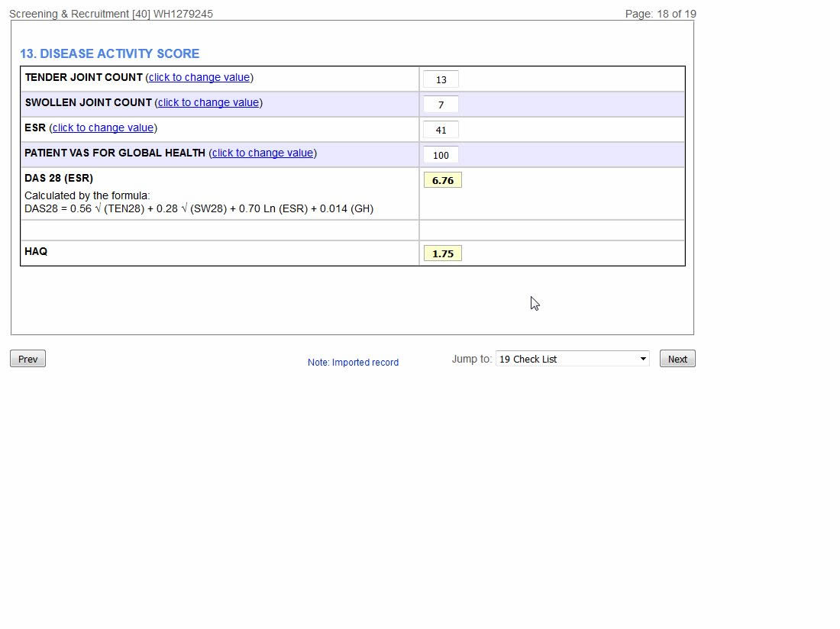Screen dimensions: 840x629
Task: Focus the ESR value field showing 41
Action: click(441, 130)
